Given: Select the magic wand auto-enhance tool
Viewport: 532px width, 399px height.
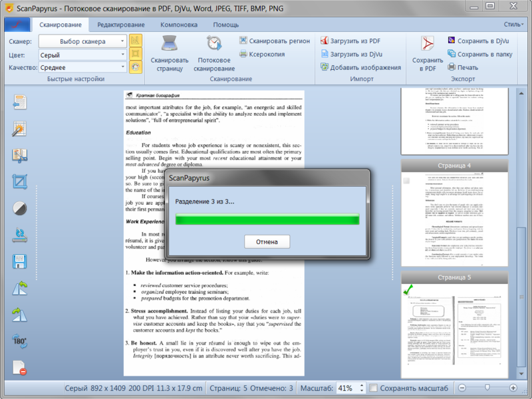Looking at the screenshot, I should point(20,128).
